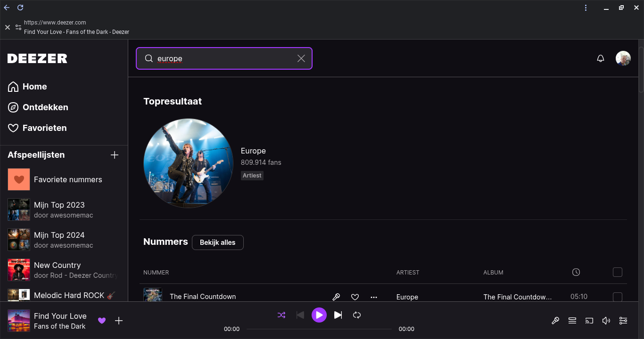The image size is (644, 339).
Task: Open The Final Countdown track title
Action: [x=203, y=297]
